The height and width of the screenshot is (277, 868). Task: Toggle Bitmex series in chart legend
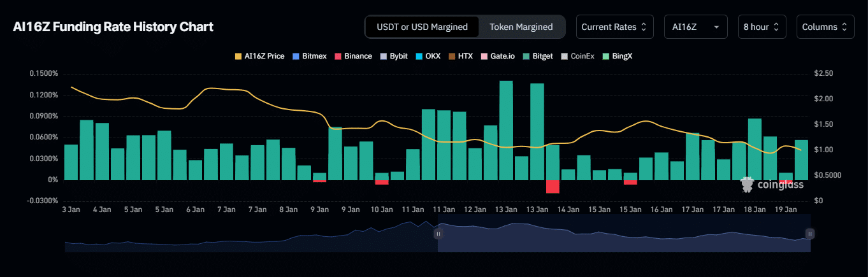296,56
